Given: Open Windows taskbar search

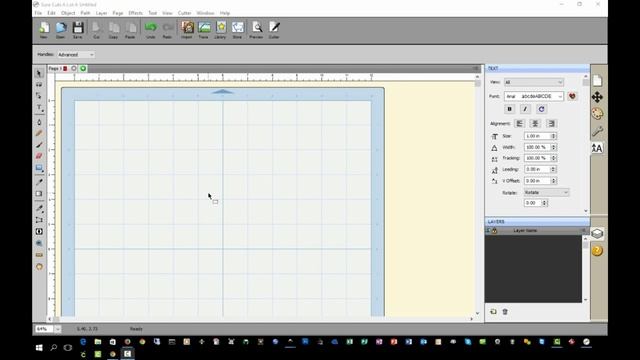Looking at the screenshot, I should pyautogui.click(x=53, y=348).
